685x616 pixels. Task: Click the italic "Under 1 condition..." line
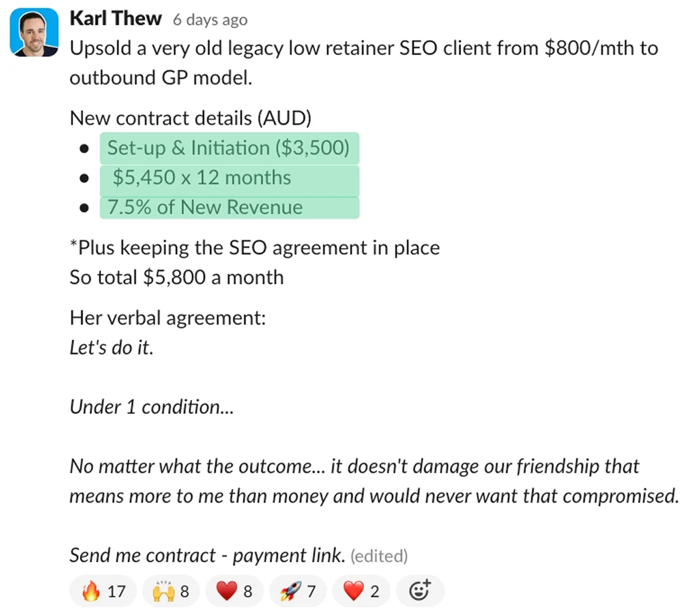pyautogui.click(x=152, y=407)
